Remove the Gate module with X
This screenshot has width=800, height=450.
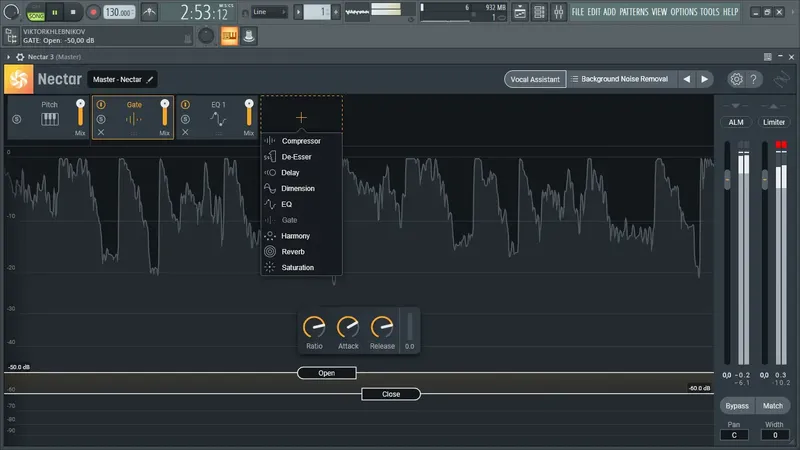click(x=101, y=132)
